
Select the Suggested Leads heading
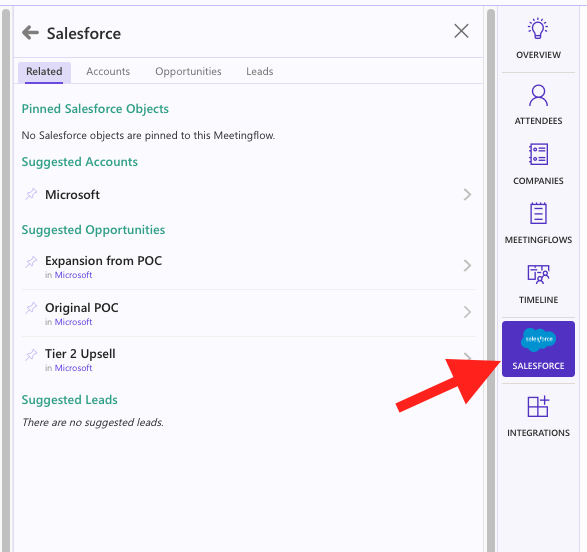(x=69, y=400)
